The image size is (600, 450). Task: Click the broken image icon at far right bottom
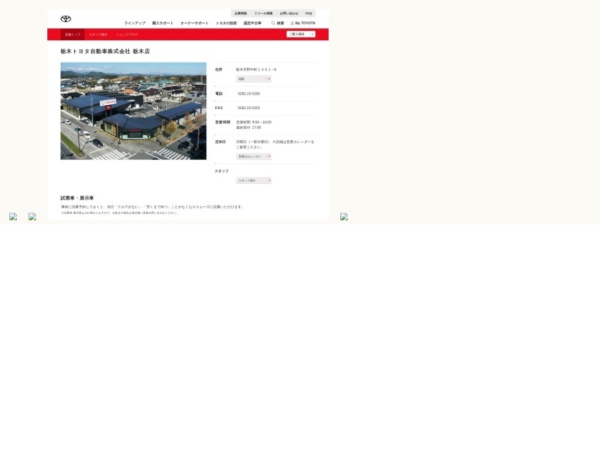344,217
